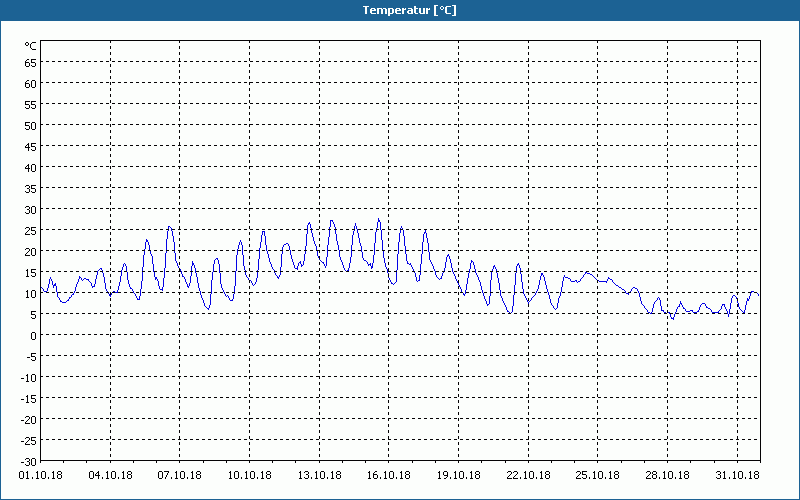
Task: Click the "Temperatur [°C]" chart title
Action: [x=409, y=10]
